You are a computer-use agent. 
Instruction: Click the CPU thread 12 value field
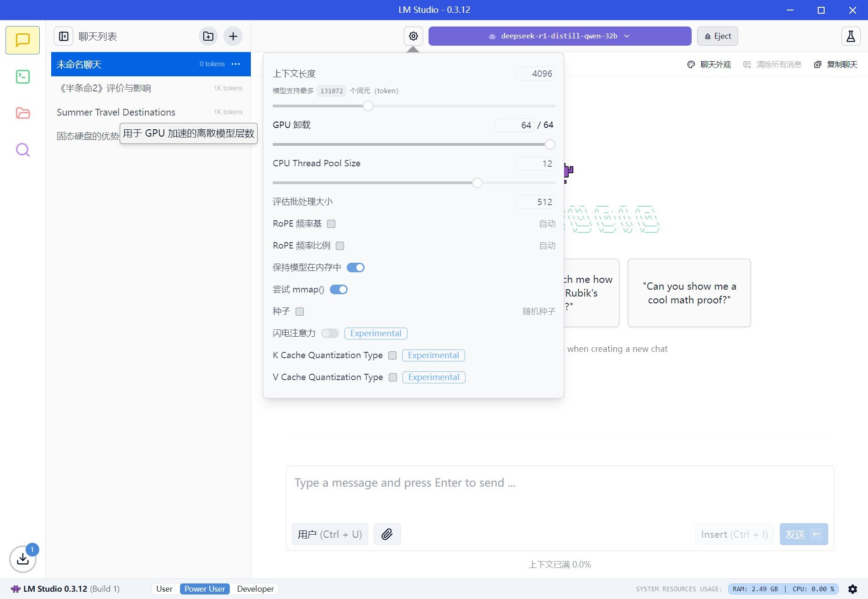click(535, 164)
